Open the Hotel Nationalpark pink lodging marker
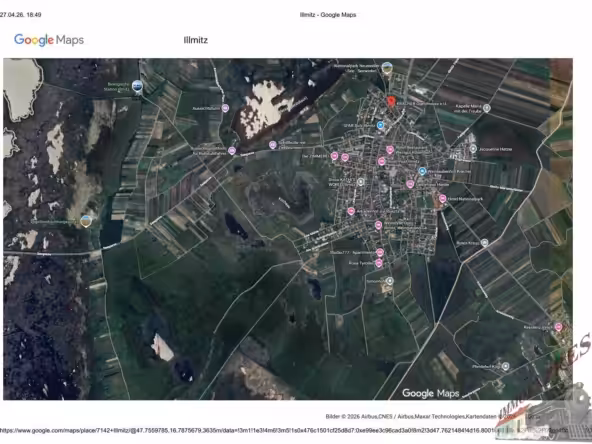 (443, 199)
